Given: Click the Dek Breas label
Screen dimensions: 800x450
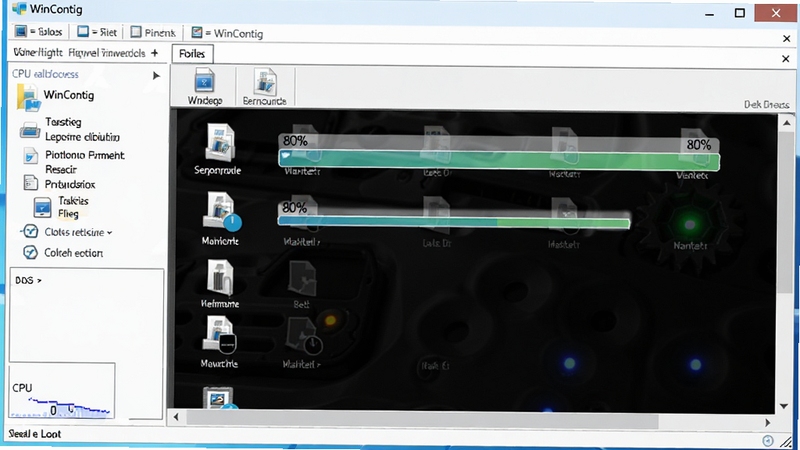Looking at the screenshot, I should point(766,104).
